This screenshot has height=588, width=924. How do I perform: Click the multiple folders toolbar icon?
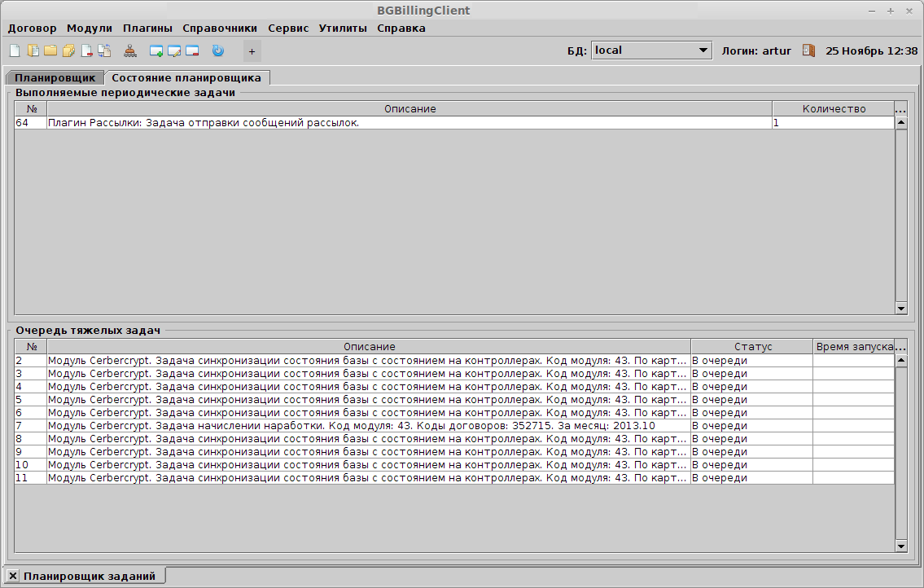click(68, 50)
